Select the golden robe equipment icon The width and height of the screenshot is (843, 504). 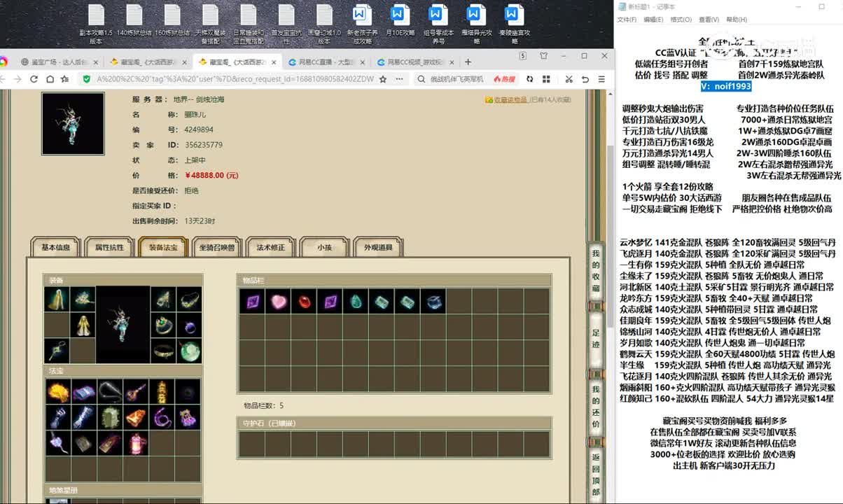[x=83, y=325]
